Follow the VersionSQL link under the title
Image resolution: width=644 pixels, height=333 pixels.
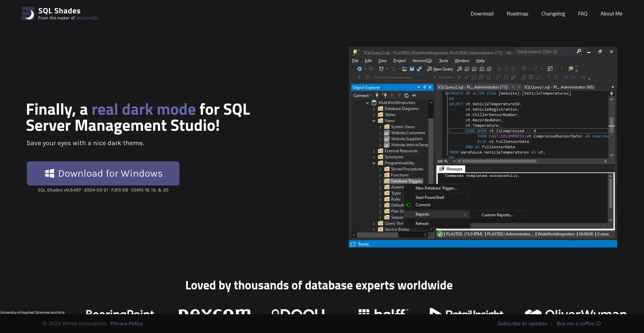(87, 18)
